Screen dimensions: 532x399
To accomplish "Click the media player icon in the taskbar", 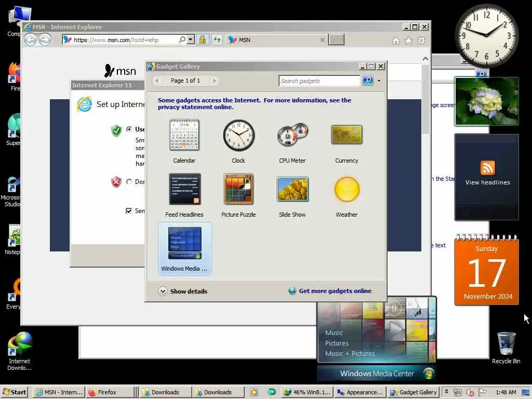I will (254, 392).
